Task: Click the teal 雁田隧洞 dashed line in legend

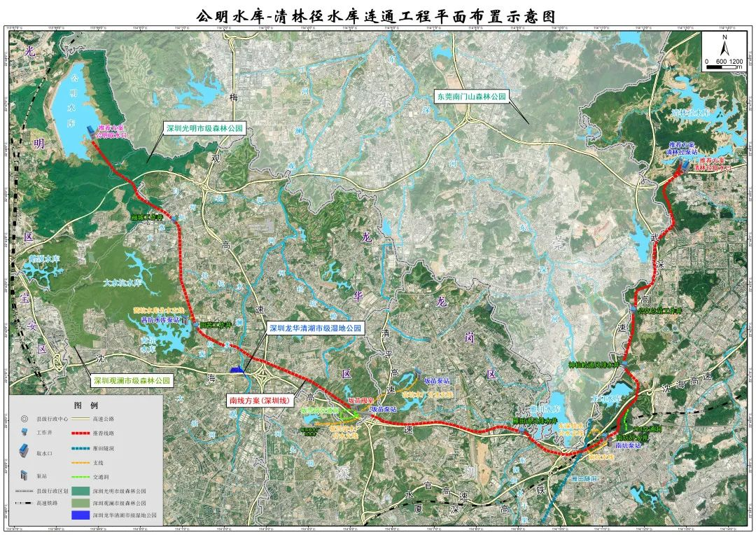Action: tap(79, 448)
